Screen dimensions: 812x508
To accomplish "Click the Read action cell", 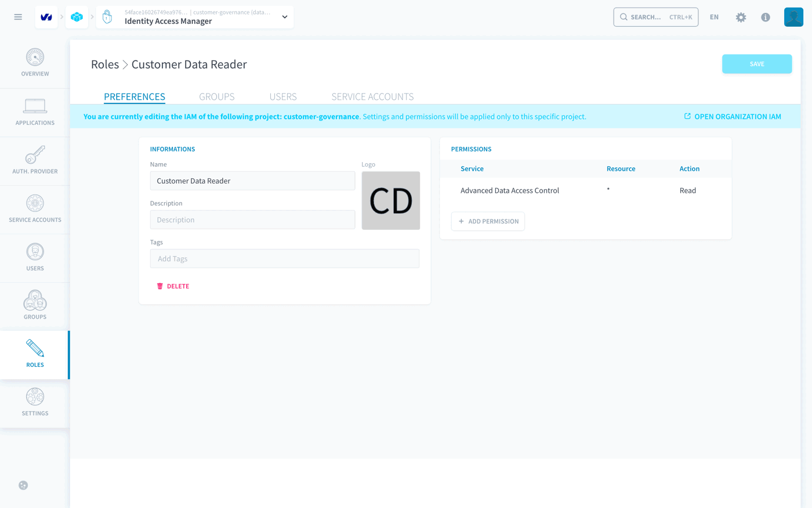I will pyautogui.click(x=688, y=190).
